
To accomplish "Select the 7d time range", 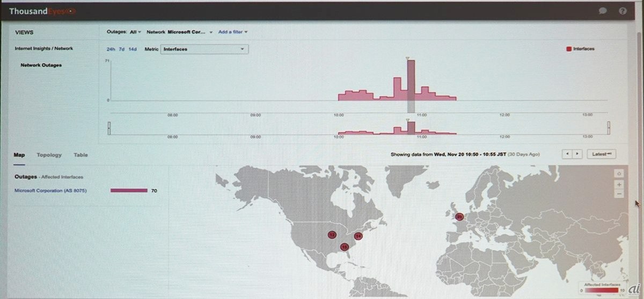I will click(x=122, y=49).
